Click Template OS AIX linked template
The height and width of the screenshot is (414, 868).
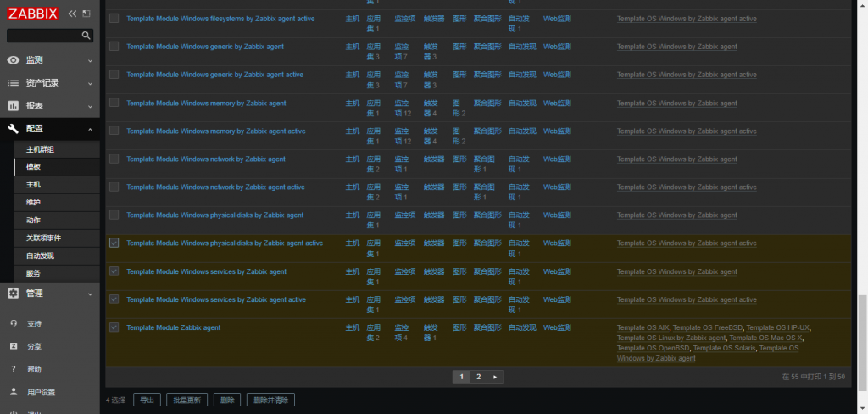point(643,327)
